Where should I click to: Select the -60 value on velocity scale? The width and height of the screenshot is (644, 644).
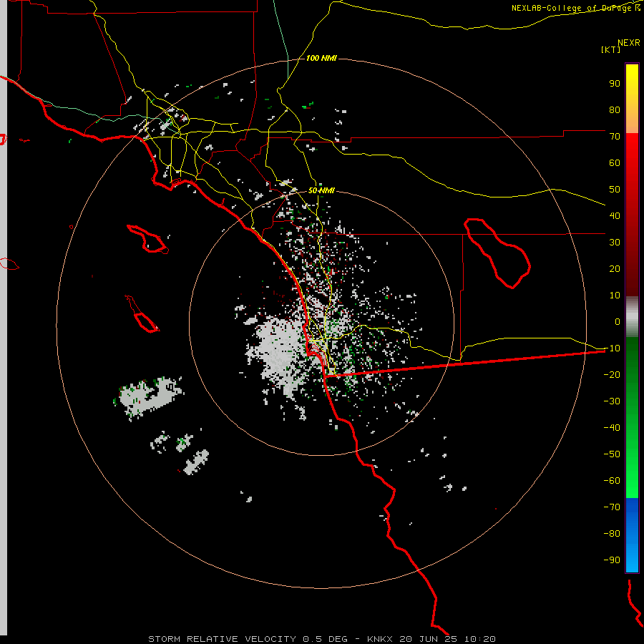coord(612,481)
